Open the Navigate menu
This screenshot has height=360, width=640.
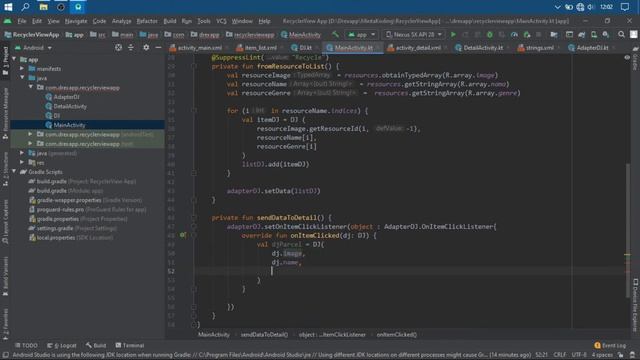pyautogui.click(x=76, y=21)
